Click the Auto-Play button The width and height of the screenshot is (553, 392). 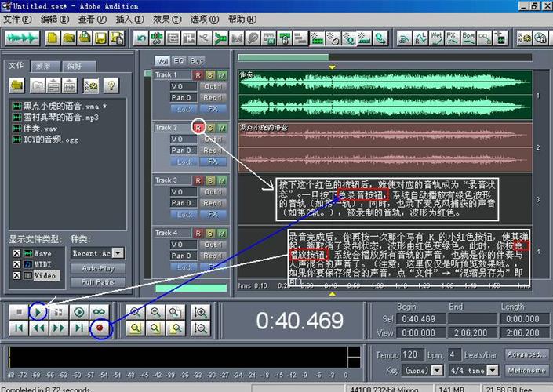[98, 268]
